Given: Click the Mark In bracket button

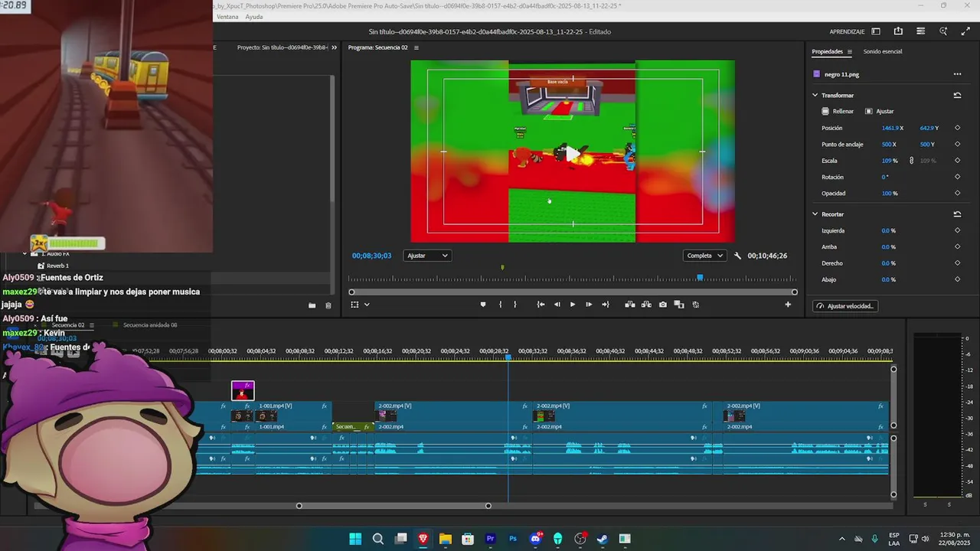Looking at the screenshot, I should tap(500, 305).
